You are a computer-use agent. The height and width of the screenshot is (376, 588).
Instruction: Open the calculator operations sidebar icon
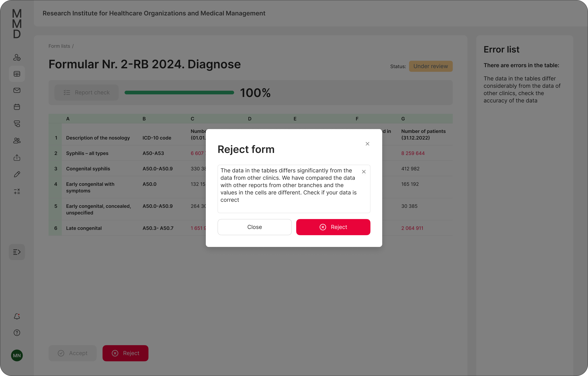pos(17,191)
